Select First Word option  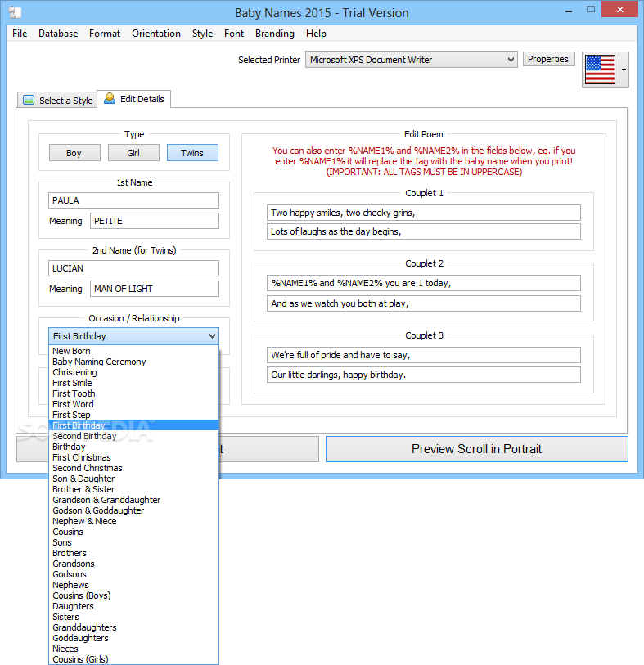tap(133, 404)
